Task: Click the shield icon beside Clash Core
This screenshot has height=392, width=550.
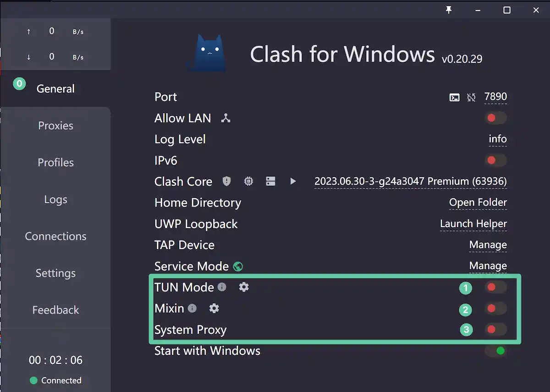Action: pyautogui.click(x=226, y=181)
